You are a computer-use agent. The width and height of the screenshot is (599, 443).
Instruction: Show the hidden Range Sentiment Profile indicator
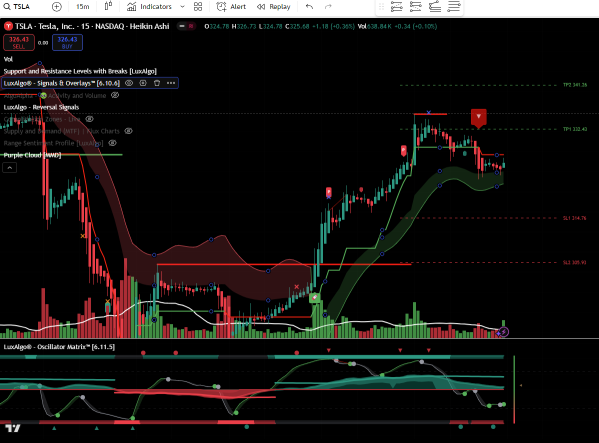pyautogui.click(x=112, y=143)
